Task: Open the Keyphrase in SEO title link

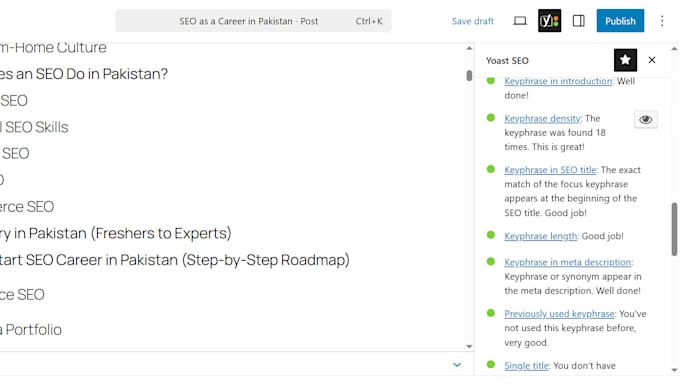Action: click(550, 170)
